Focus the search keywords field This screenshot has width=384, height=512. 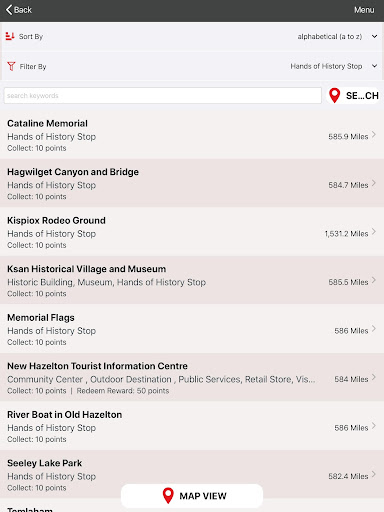(x=163, y=96)
